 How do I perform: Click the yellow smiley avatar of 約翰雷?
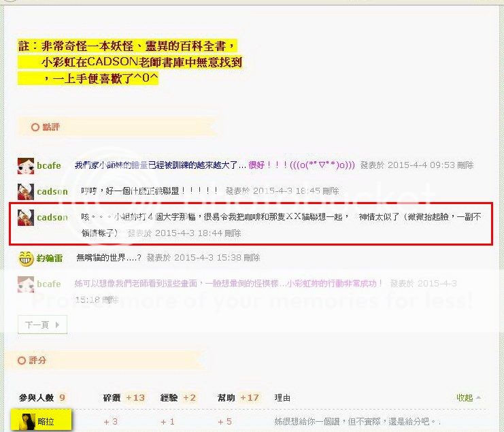click(x=26, y=258)
